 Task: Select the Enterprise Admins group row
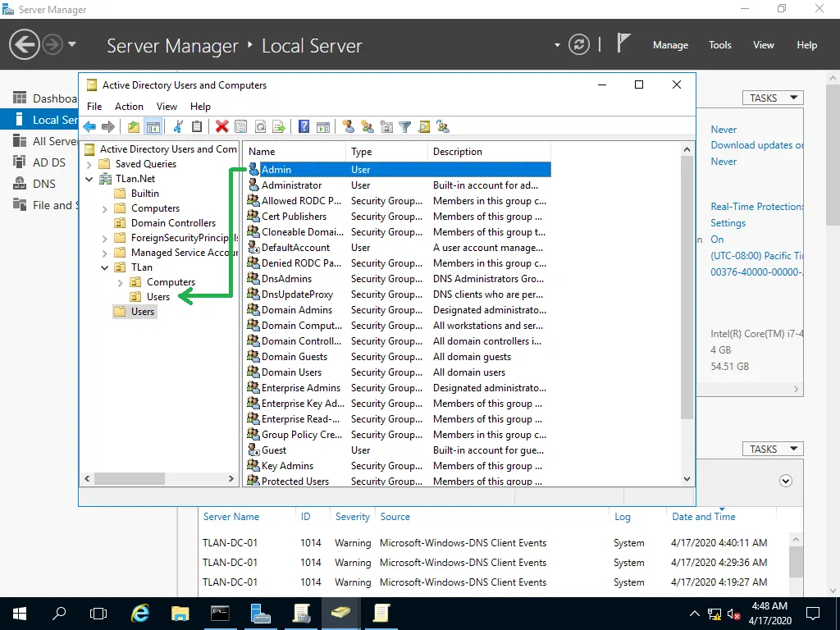(399, 388)
